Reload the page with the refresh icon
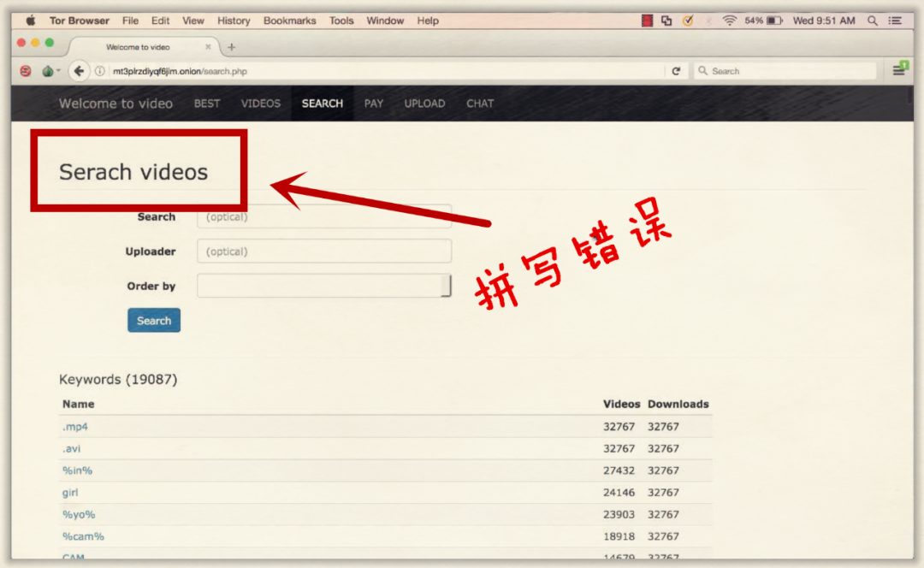The image size is (924, 568). pyautogui.click(x=676, y=71)
